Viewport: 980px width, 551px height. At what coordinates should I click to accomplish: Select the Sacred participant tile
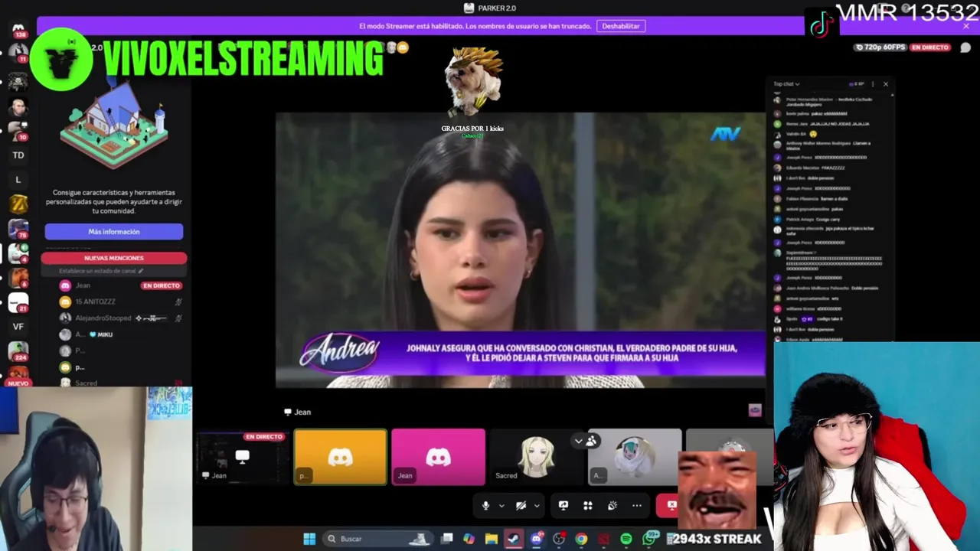pyautogui.click(x=536, y=457)
